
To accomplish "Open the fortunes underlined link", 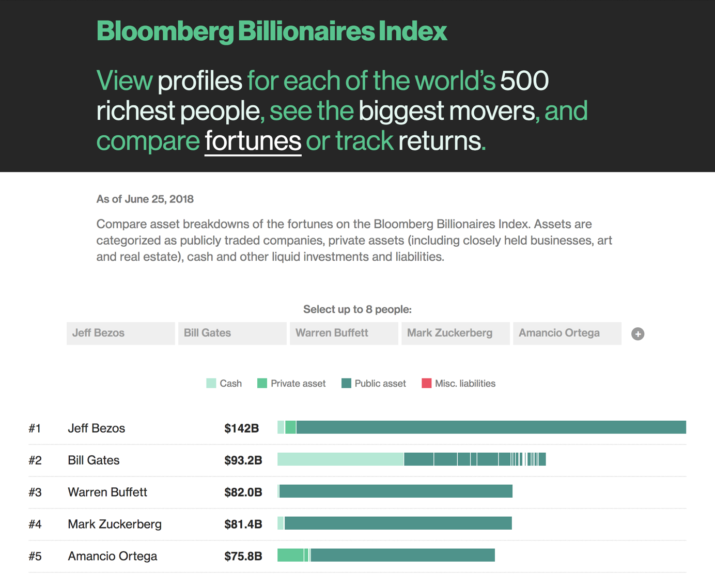I will click(253, 141).
